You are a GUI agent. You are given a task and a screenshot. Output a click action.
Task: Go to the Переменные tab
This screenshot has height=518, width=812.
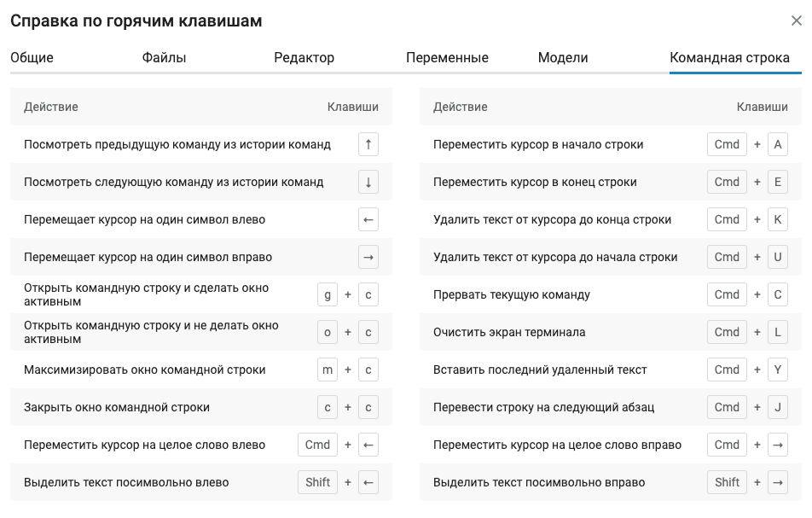pos(447,57)
